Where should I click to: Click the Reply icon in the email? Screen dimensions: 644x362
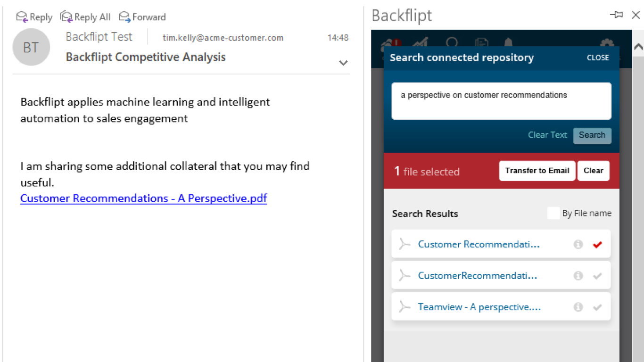22,17
